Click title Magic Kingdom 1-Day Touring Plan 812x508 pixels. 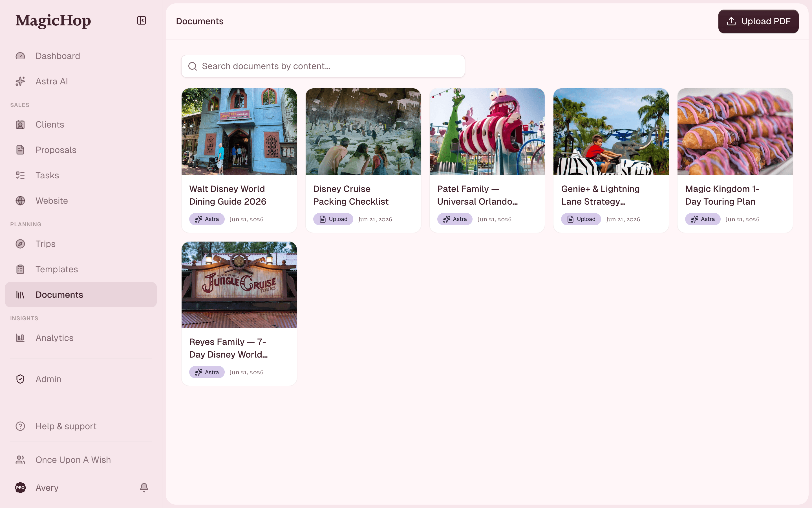pos(722,195)
